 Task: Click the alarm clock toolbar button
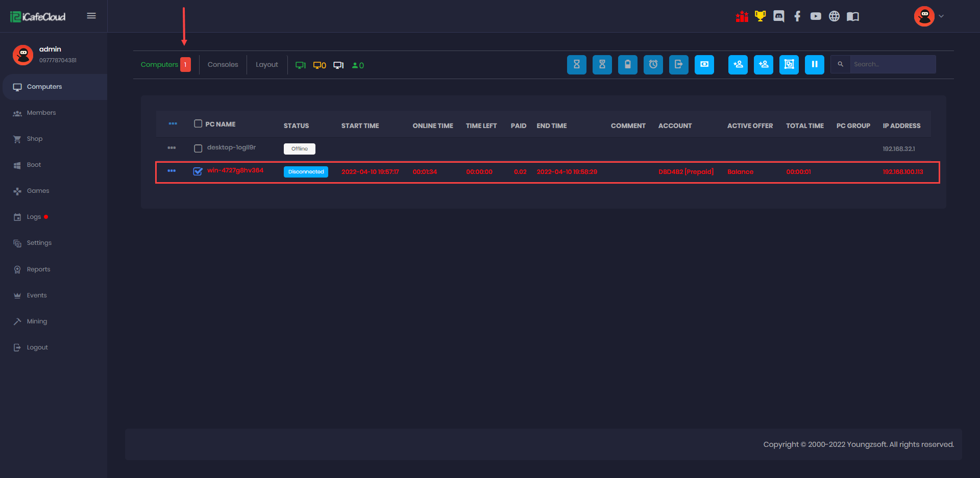[653, 65]
